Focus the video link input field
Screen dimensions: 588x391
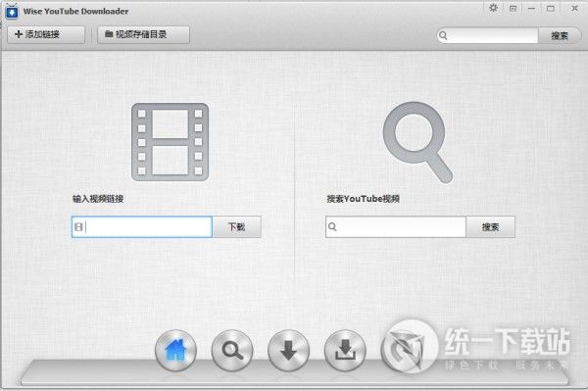point(142,226)
